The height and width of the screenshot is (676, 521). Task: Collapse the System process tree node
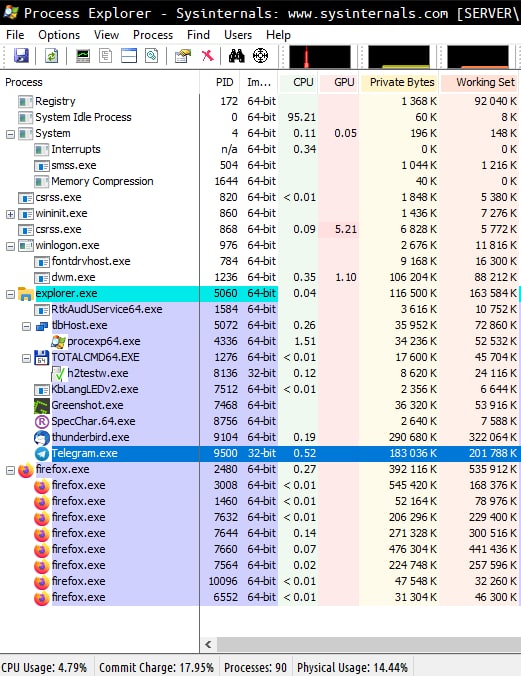tap(10, 134)
